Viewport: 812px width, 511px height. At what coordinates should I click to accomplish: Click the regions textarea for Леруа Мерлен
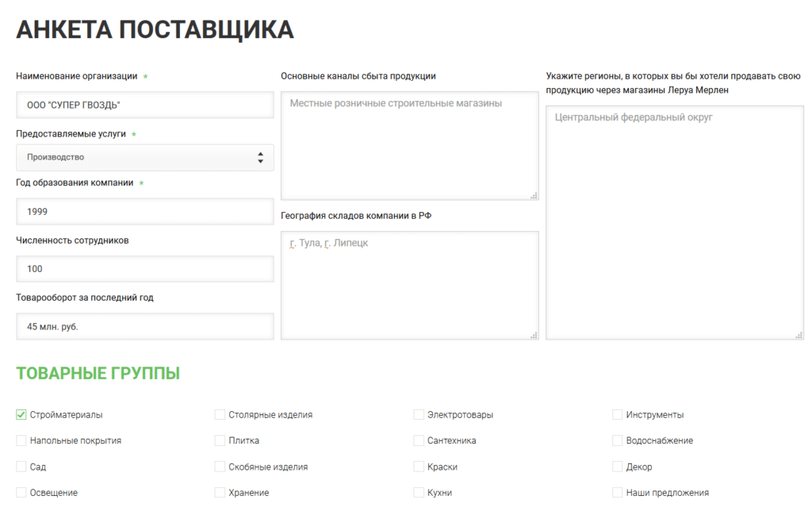(x=674, y=223)
